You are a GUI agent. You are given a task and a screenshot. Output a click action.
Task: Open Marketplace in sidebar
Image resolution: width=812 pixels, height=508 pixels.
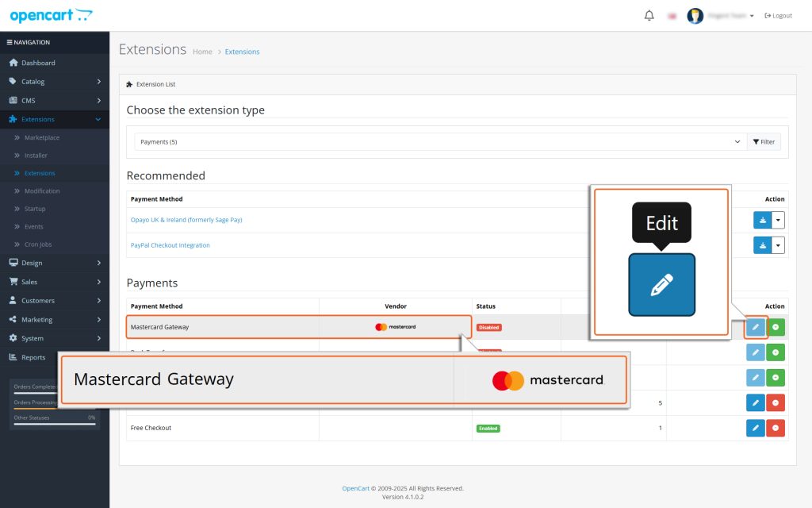(x=42, y=137)
